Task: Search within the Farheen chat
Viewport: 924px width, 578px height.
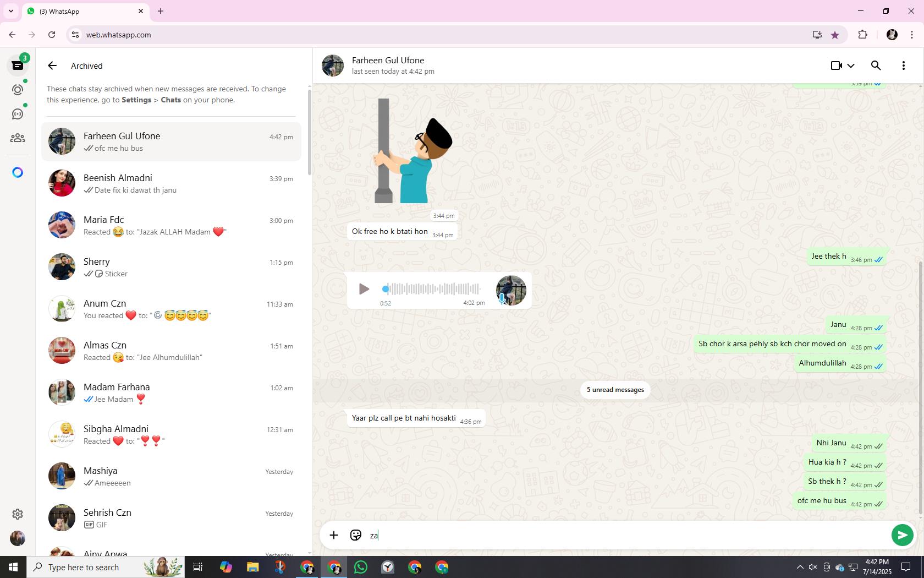Action: [x=876, y=66]
